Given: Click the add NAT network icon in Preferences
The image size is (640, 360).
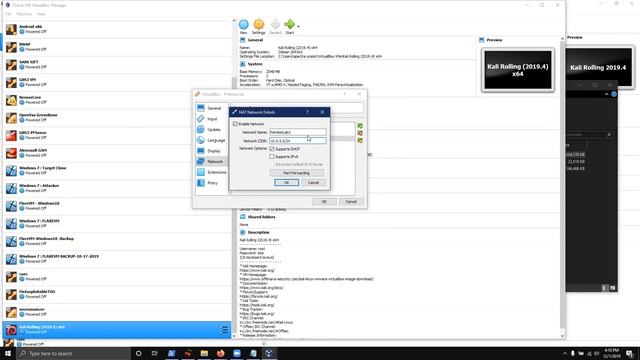Looking at the screenshot, I should (360, 126).
